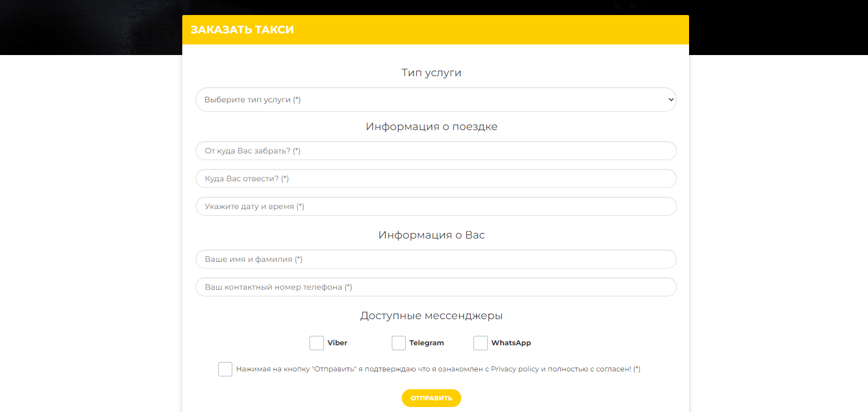Focus the "От куда Вас забрать?" field
Viewport: 868px width, 412px height.
[435, 151]
